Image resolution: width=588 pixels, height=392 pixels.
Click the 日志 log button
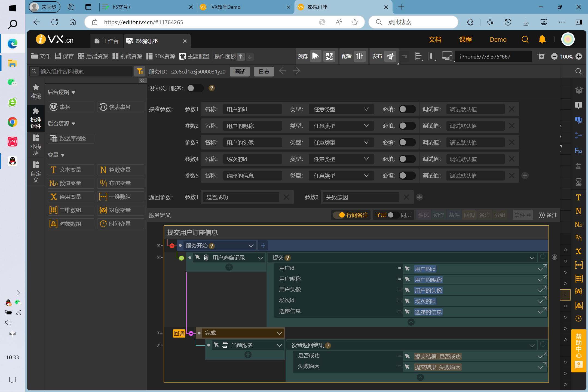[x=264, y=72]
